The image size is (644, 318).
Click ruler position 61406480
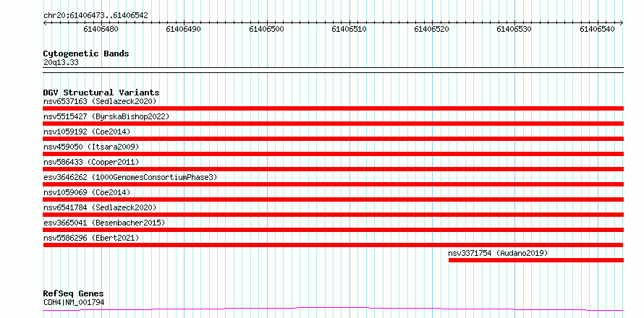coord(102,29)
